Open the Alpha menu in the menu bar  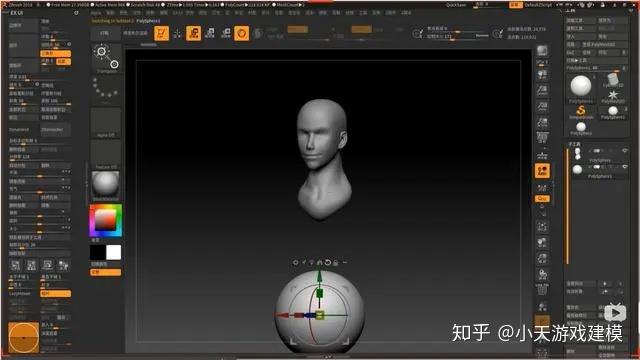(96, 13)
